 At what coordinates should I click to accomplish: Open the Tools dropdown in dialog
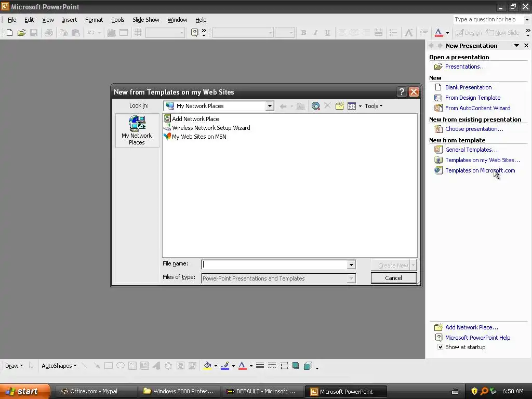tap(374, 106)
